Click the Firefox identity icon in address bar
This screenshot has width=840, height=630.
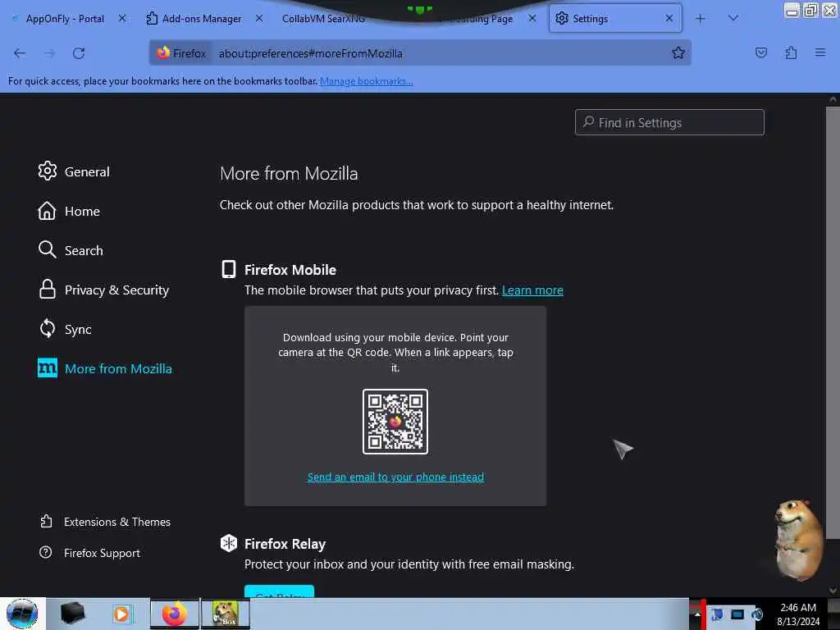[x=181, y=53]
